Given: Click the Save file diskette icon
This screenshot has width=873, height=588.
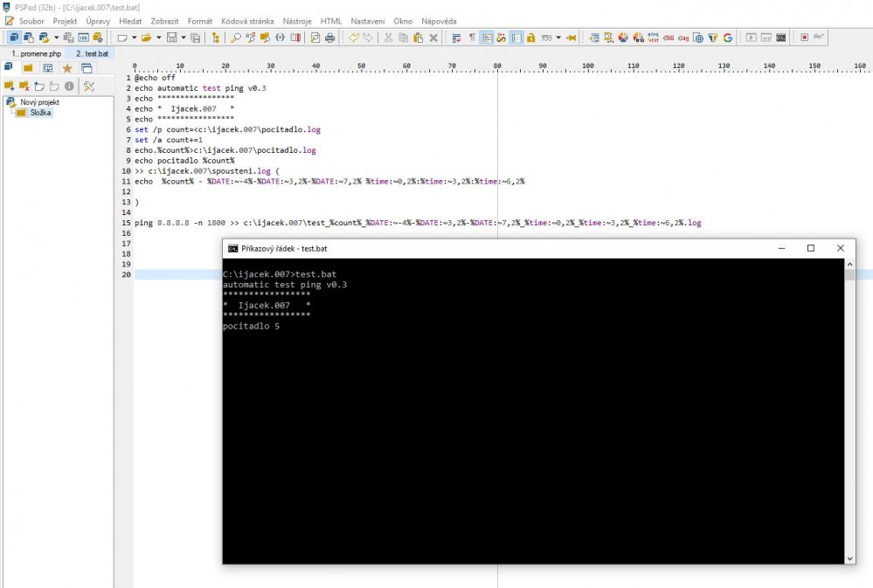Looking at the screenshot, I should pos(171,38).
